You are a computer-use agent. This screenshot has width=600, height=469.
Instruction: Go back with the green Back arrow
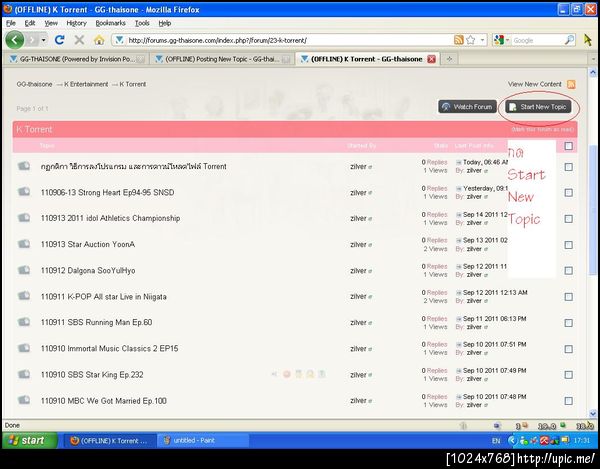tap(15, 40)
